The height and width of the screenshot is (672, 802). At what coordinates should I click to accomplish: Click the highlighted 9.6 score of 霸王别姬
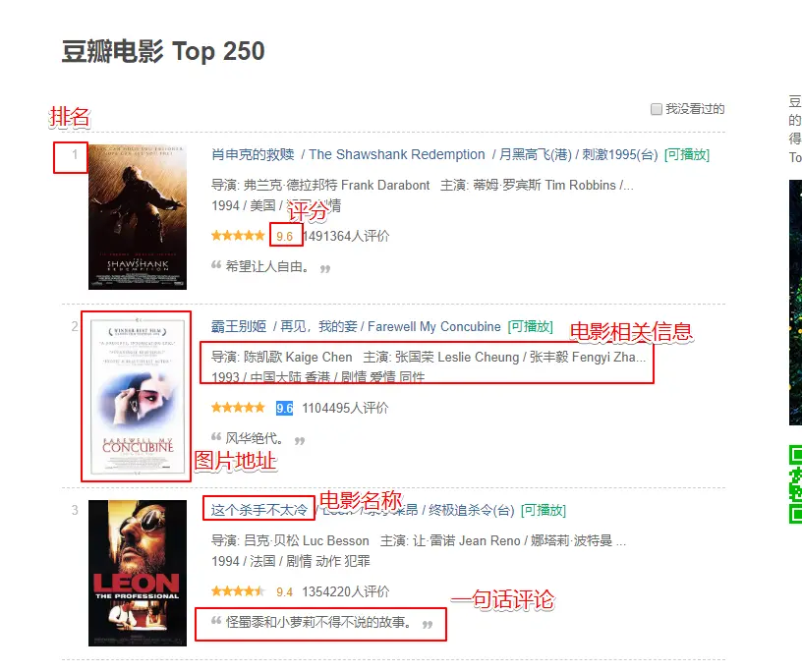click(284, 408)
